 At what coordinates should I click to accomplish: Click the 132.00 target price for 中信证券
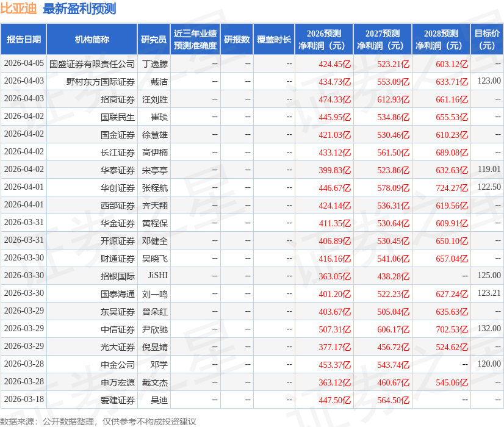[x=489, y=329]
